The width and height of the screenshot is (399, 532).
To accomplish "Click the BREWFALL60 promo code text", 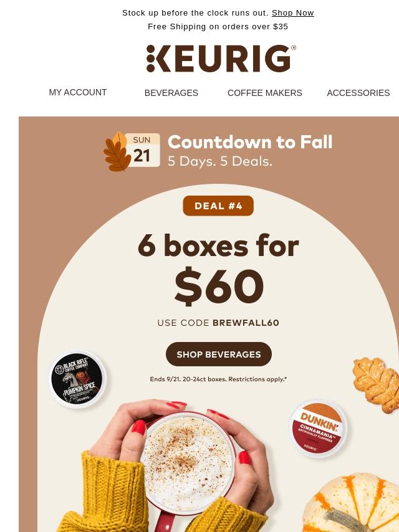I will coord(246,323).
